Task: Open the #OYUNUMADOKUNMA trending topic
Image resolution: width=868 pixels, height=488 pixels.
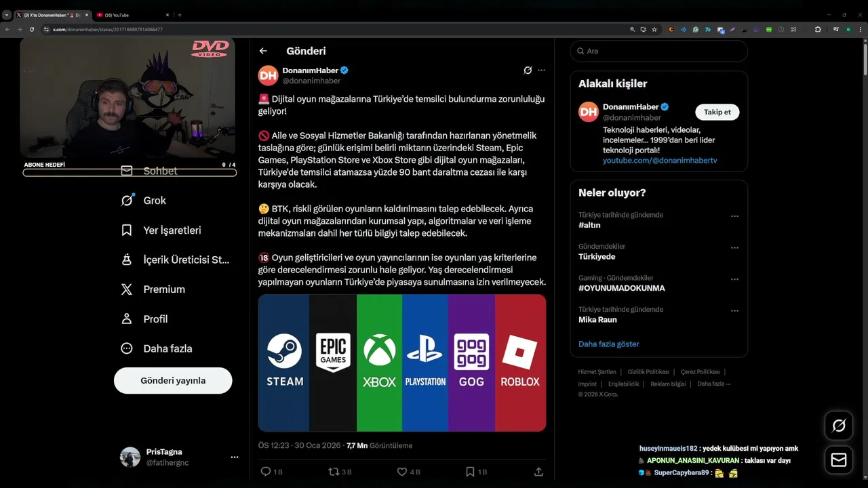Action: (x=622, y=288)
